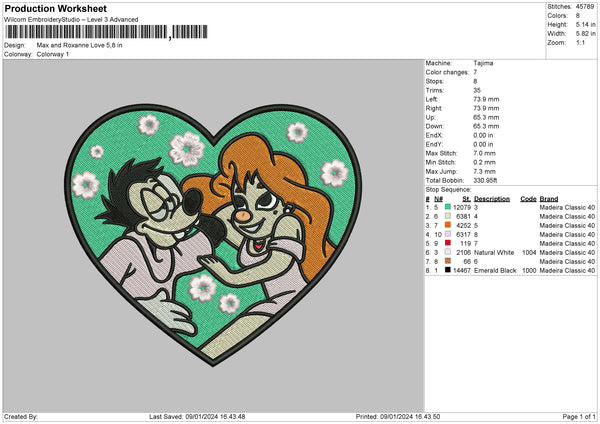Click the Height value 5.14 in
Viewport: 600px width, 424px height.
(585, 24)
